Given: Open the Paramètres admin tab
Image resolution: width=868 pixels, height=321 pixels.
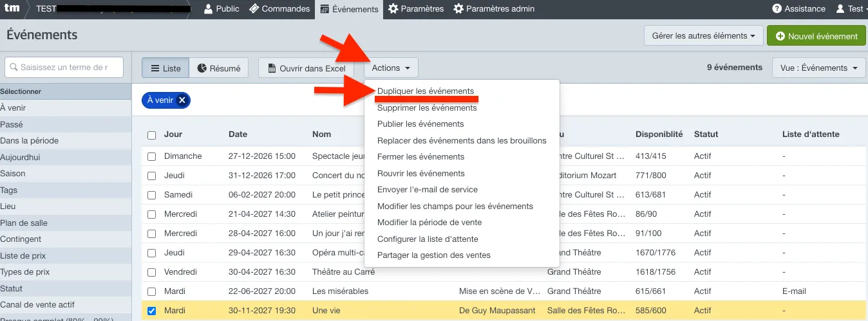Looking at the screenshot, I should pos(494,9).
